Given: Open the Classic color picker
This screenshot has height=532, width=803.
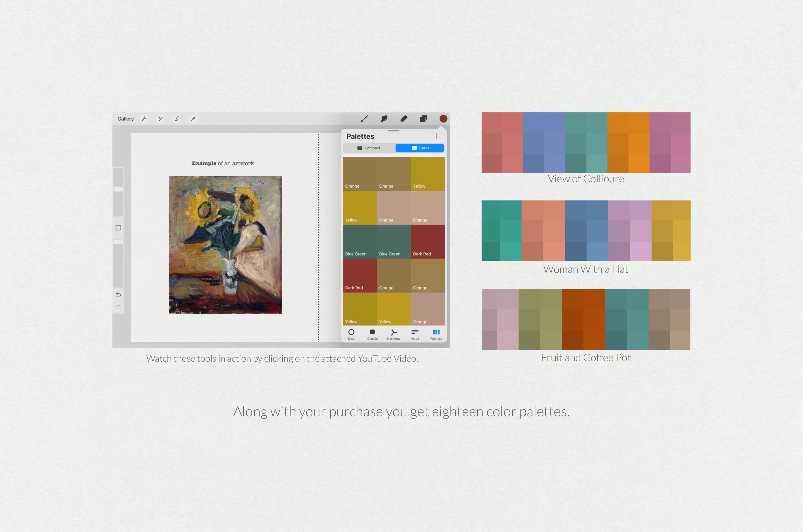Looking at the screenshot, I should pos(372,334).
